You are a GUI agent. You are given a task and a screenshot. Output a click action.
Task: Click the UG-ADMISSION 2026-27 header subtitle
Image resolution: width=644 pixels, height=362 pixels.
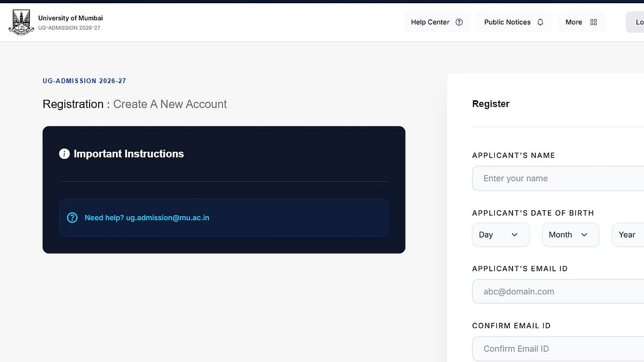click(x=69, y=28)
